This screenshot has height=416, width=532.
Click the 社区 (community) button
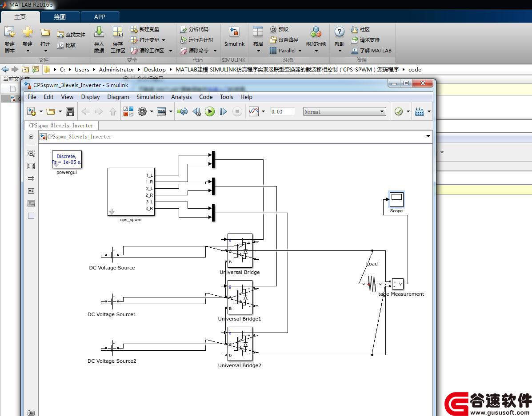(360, 29)
